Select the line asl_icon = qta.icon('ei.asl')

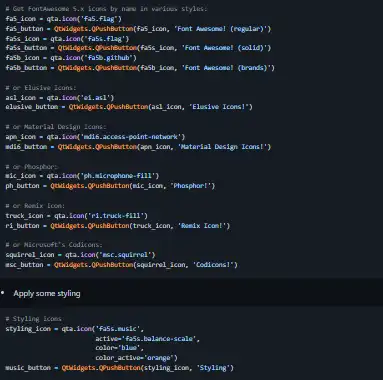click(x=60, y=98)
